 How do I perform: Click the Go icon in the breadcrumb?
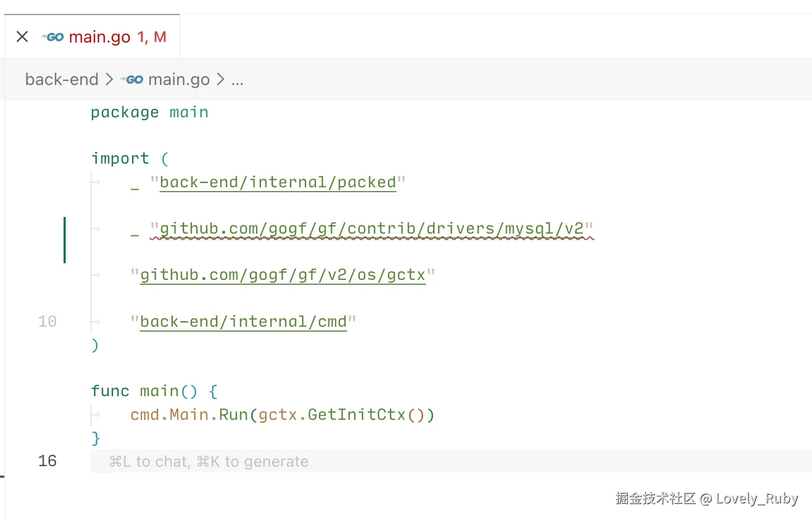[132, 80]
